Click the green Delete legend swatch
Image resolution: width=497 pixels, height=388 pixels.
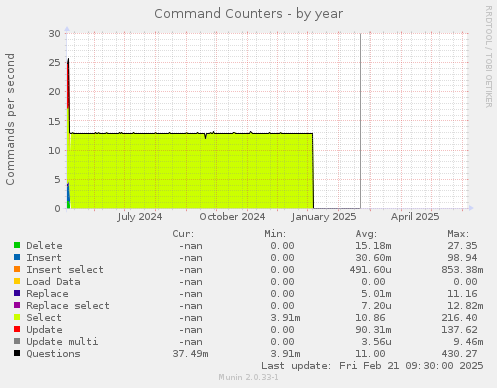coord(17,245)
